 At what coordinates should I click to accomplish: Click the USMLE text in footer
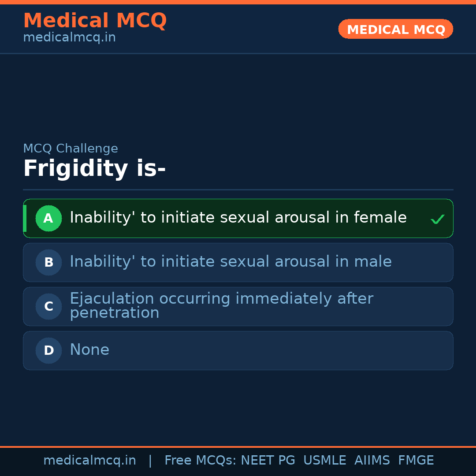324,461
